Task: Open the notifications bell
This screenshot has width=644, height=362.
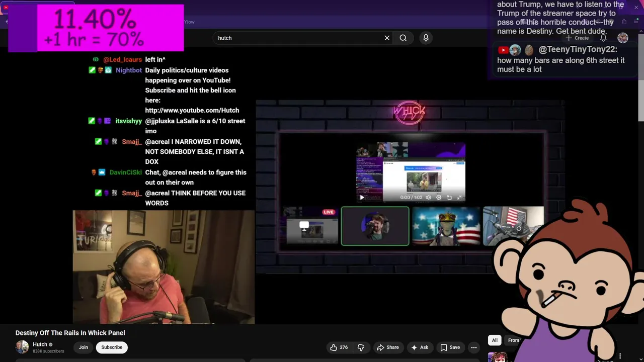Action: click(603, 38)
